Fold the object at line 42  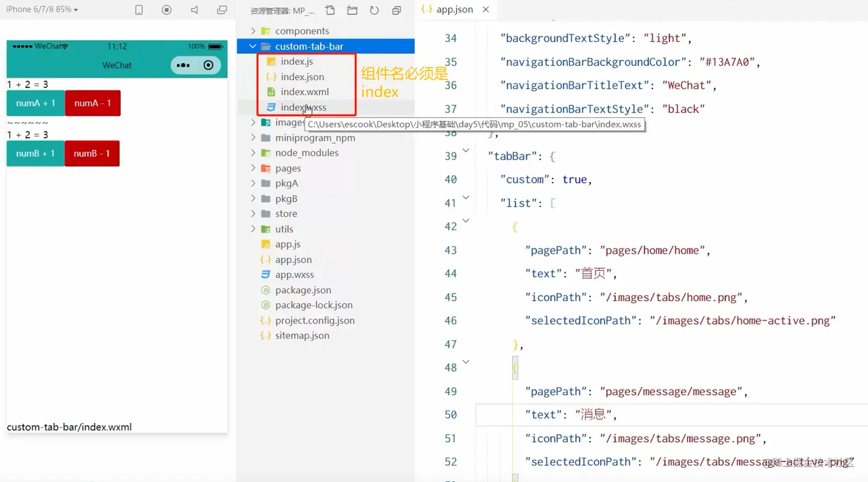click(466, 221)
